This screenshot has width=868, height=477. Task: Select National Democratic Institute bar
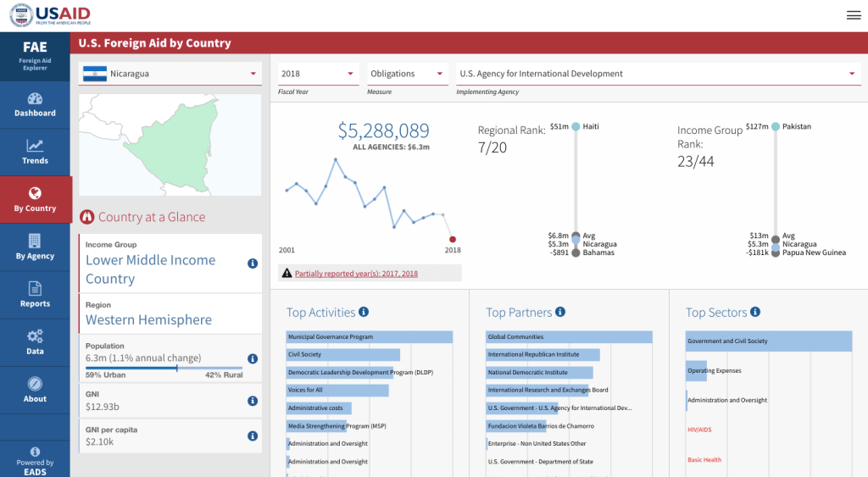540,373
